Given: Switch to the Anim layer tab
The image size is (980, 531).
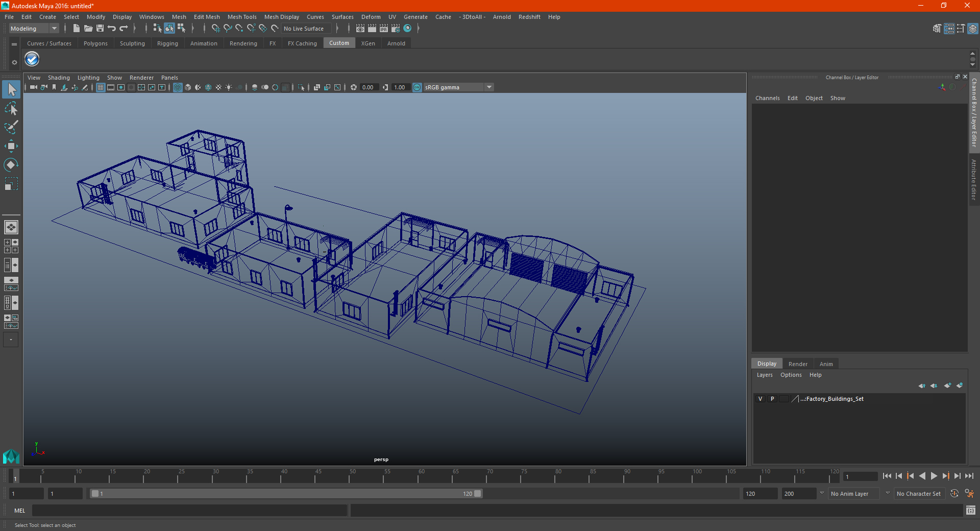Looking at the screenshot, I should 826,364.
